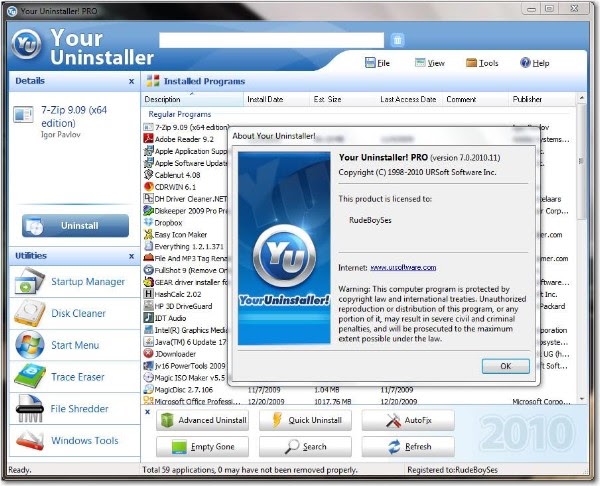Sort by Last Access Date column
The width and height of the screenshot is (600, 486).
pyautogui.click(x=409, y=99)
